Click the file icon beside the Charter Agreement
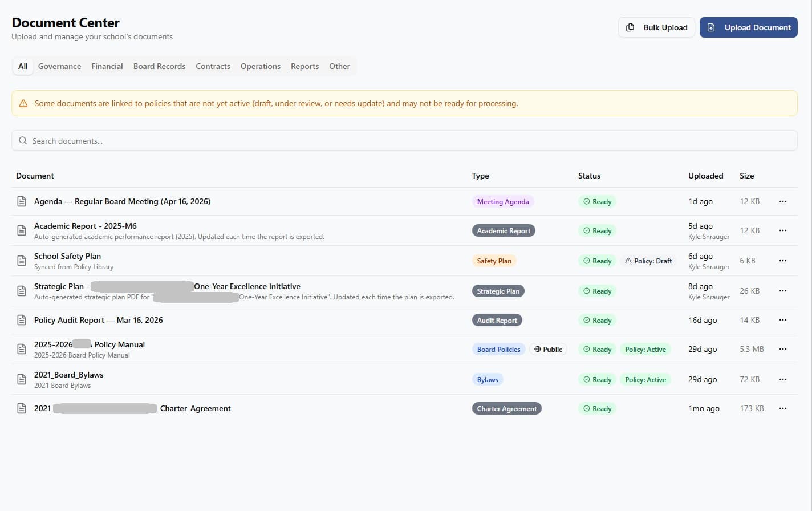The image size is (812, 511). 21,408
